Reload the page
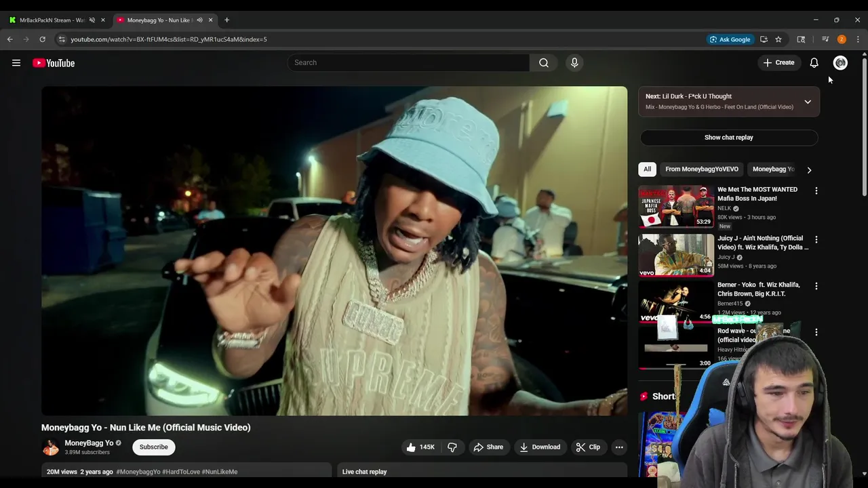Image resolution: width=868 pixels, height=488 pixels. pos(42,39)
